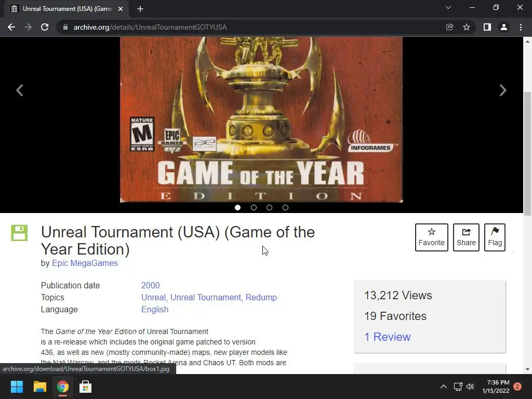Click the 13,212 Views text
Screen dimensions: 532x399
tap(398, 295)
